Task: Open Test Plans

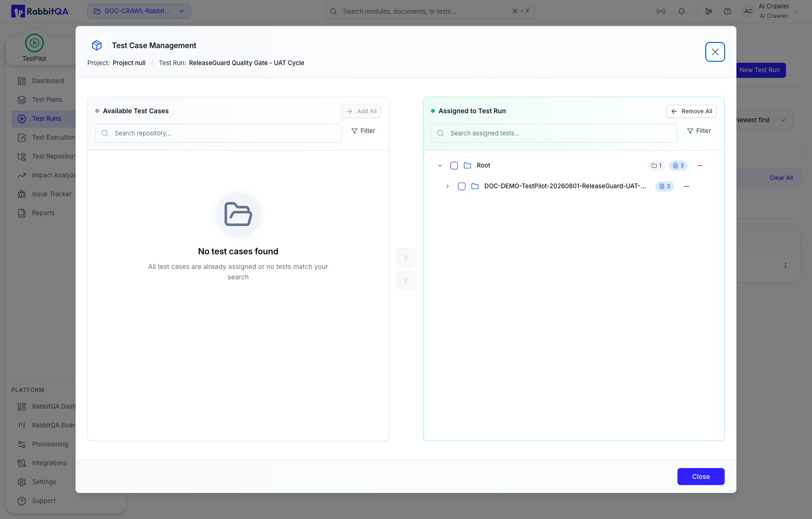Action: (47, 100)
